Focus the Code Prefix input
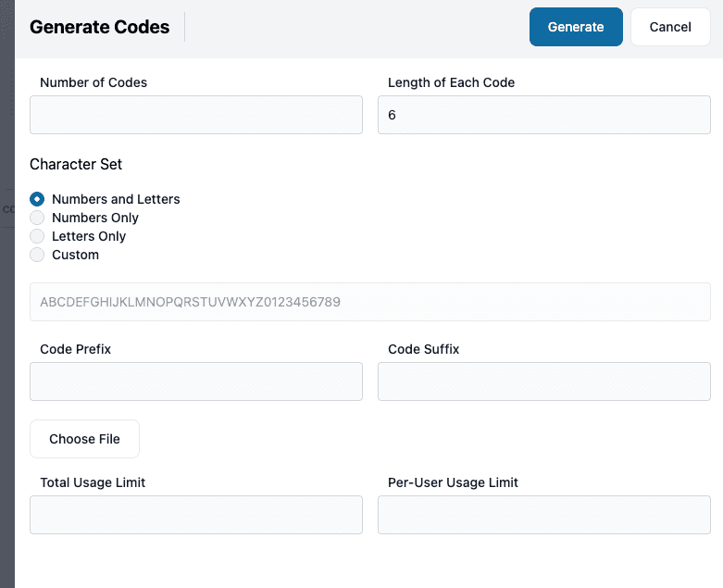The height and width of the screenshot is (588, 723). point(196,382)
